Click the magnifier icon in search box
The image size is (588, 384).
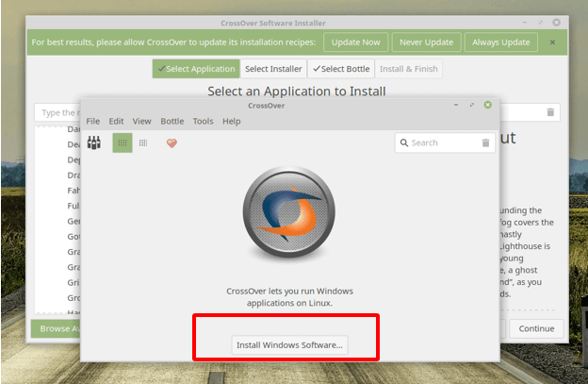coord(404,142)
